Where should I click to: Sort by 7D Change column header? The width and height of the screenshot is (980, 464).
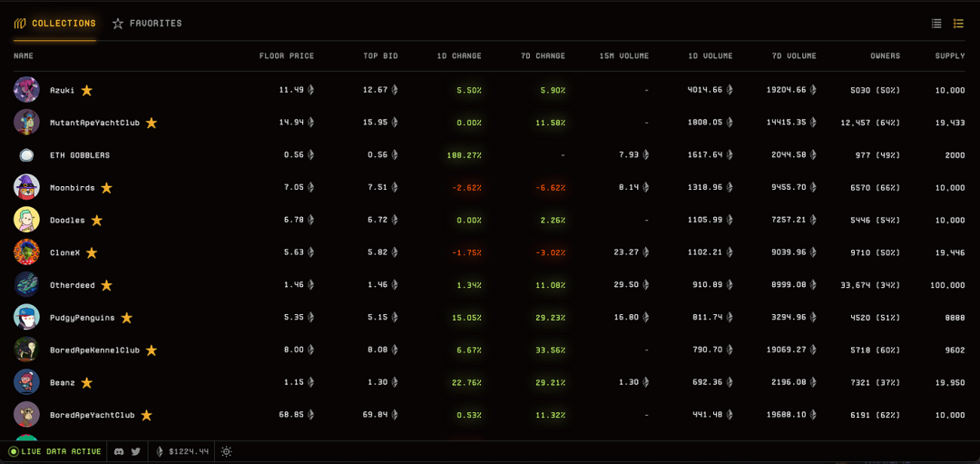click(x=544, y=56)
